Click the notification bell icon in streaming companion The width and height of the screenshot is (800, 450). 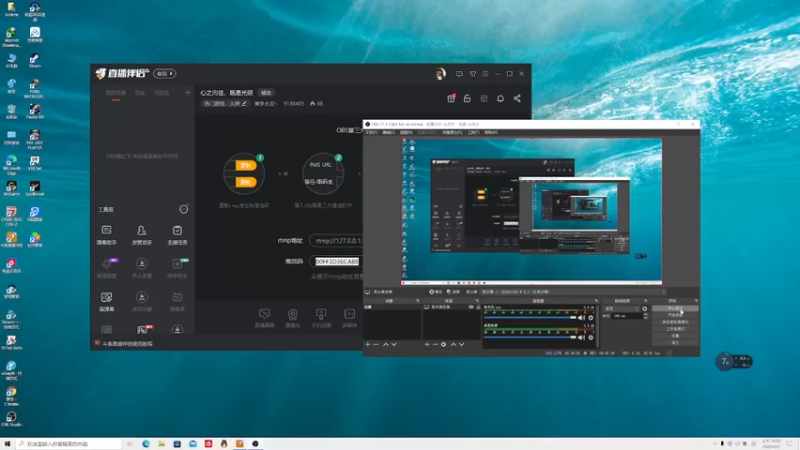[x=500, y=98]
